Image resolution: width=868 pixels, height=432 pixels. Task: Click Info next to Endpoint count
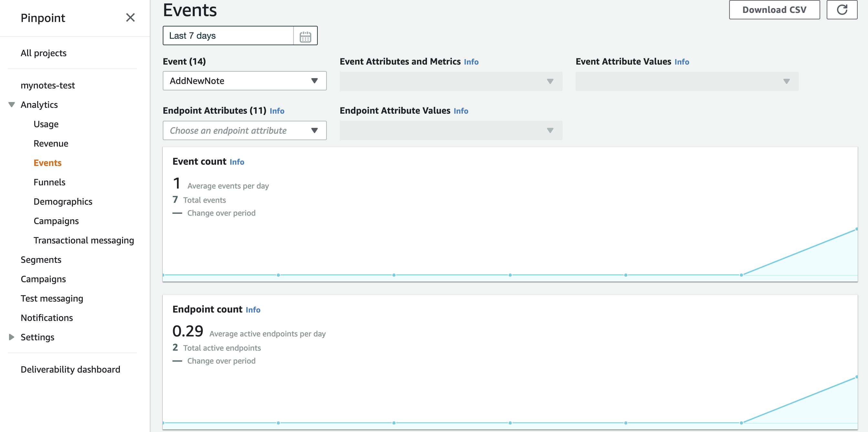point(253,310)
